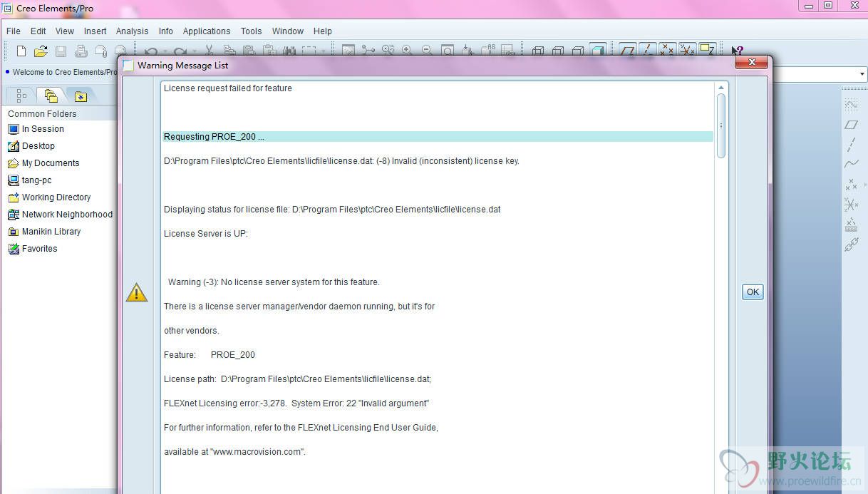Image resolution: width=868 pixels, height=494 pixels.
Task: Open the Applications menu
Action: point(207,31)
